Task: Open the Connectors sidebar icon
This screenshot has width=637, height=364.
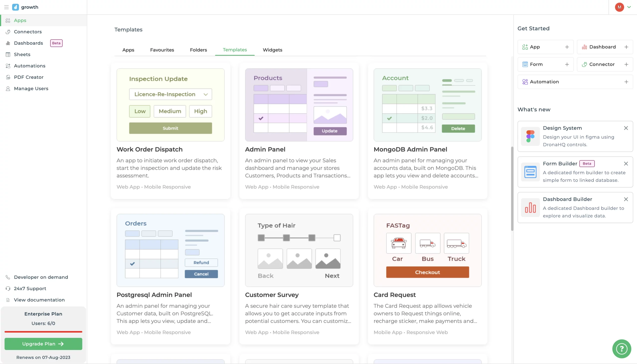Action: 8,32
